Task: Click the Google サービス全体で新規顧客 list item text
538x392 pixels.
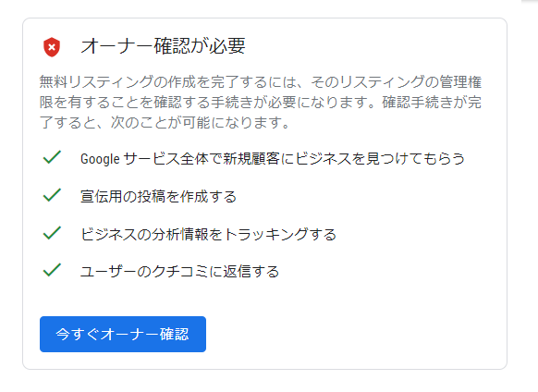Action: coord(273,159)
